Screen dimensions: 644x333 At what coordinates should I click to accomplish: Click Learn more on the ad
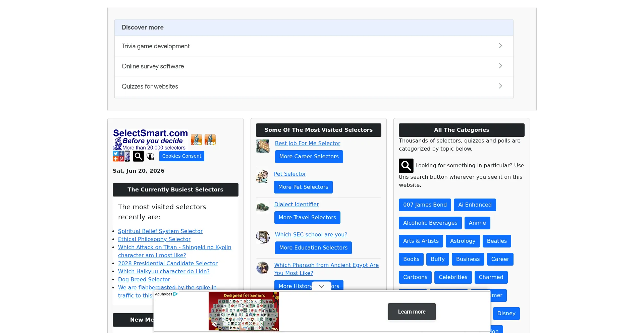412,312
